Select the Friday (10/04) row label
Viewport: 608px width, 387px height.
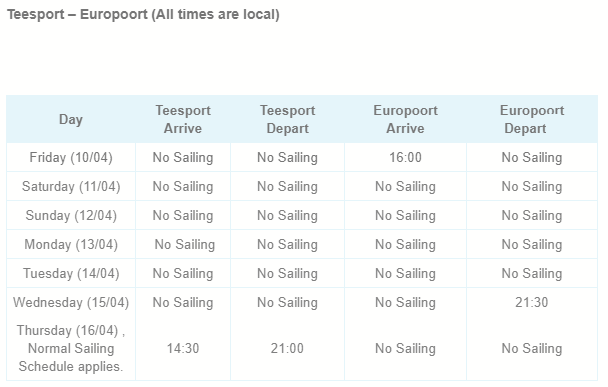pyautogui.click(x=71, y=157)
